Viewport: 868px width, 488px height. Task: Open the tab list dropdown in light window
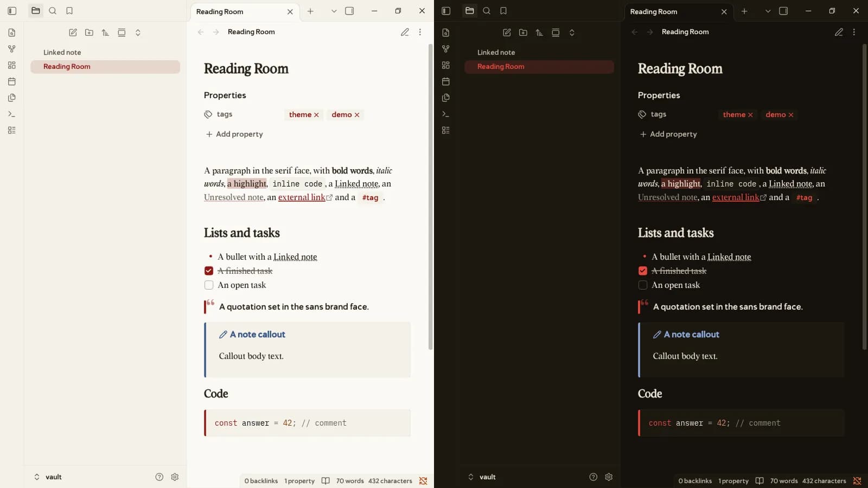click(x=334, y=11)
